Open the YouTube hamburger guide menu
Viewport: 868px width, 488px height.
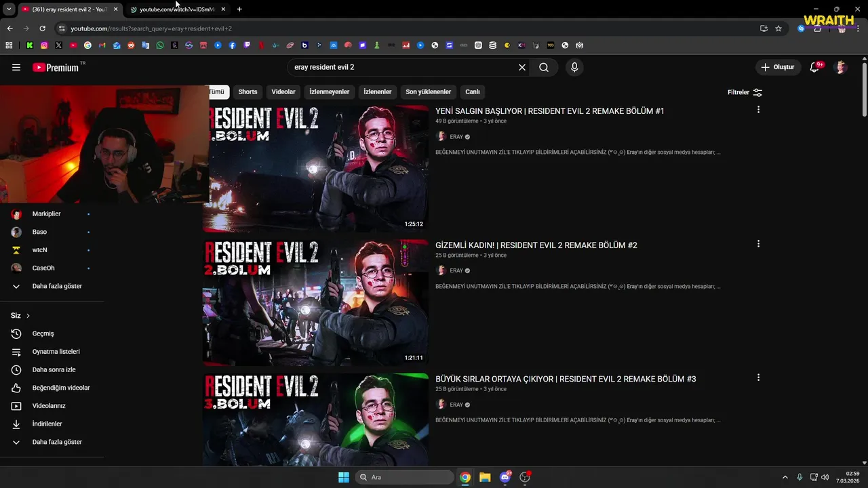click(x=16, y=67)
